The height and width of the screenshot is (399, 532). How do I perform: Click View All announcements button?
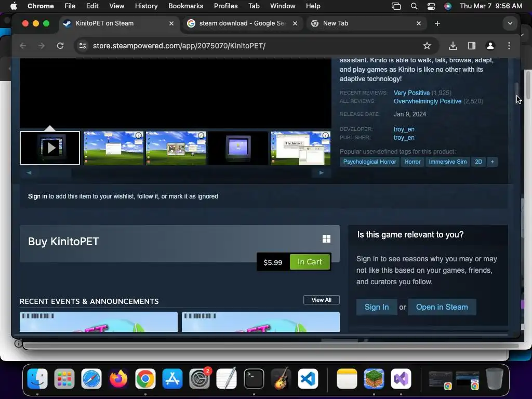click(x=321, y=300)
